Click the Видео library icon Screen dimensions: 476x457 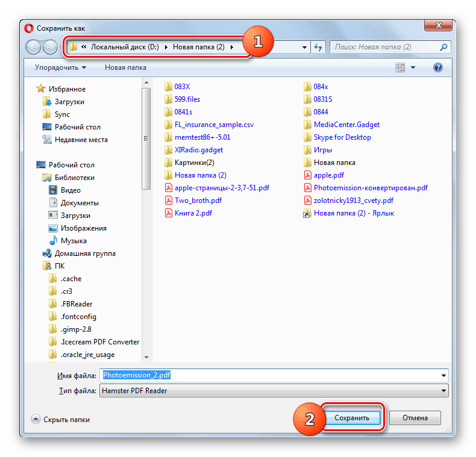coord(53,190)
